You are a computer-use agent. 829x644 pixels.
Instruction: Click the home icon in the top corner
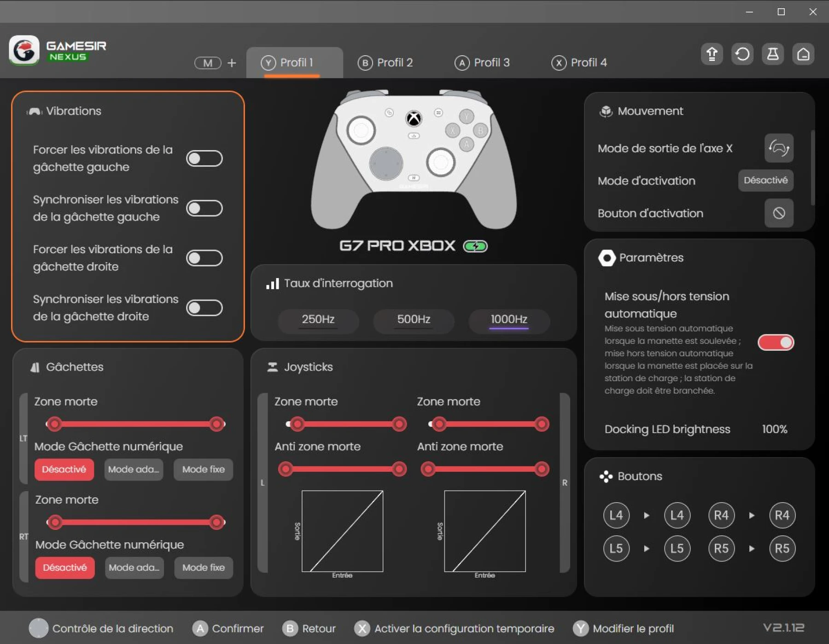[803, 54]
